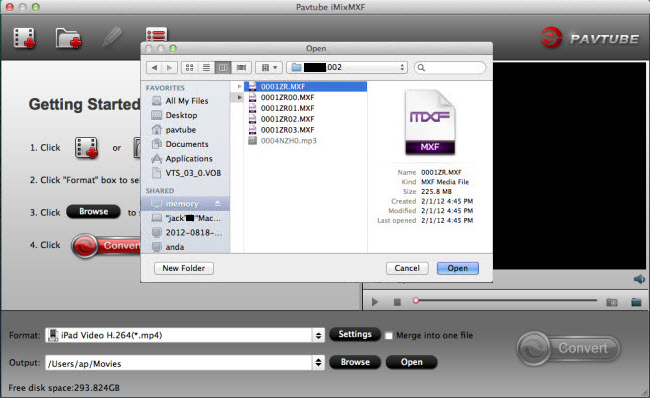Switch Open dialog to icon view

coord(189,68)
